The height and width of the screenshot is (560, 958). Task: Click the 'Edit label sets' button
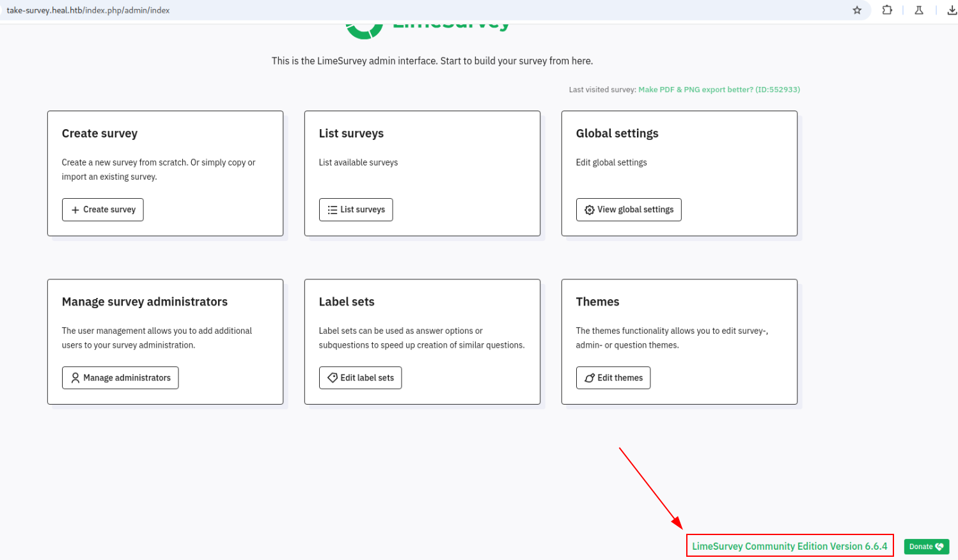coord(361,378)
